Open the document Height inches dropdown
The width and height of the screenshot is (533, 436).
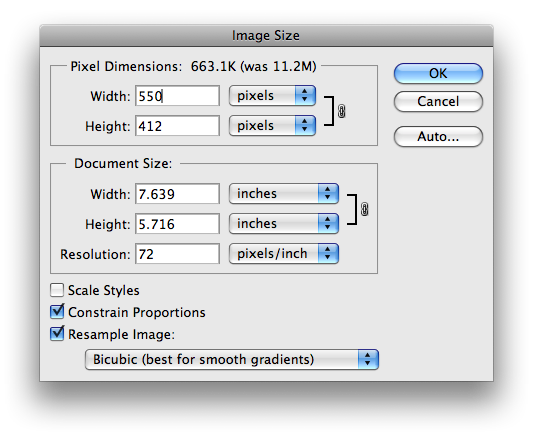(284, 223)
